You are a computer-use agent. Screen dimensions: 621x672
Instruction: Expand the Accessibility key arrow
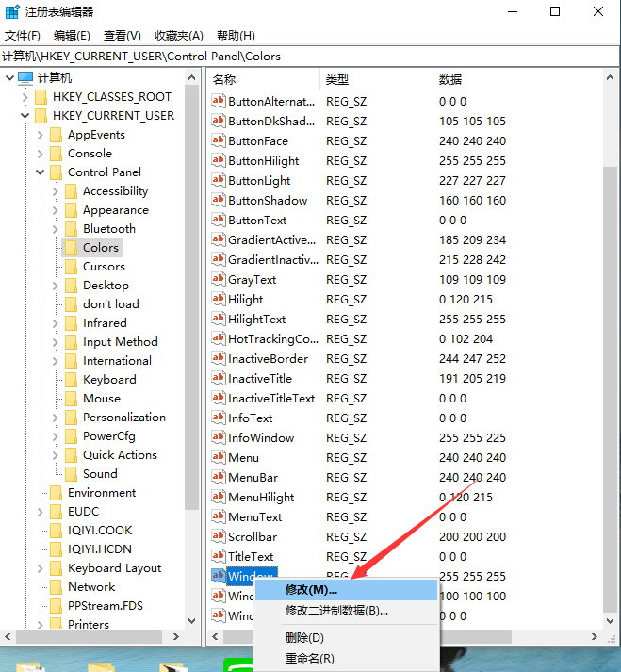(x=56, y=191)
